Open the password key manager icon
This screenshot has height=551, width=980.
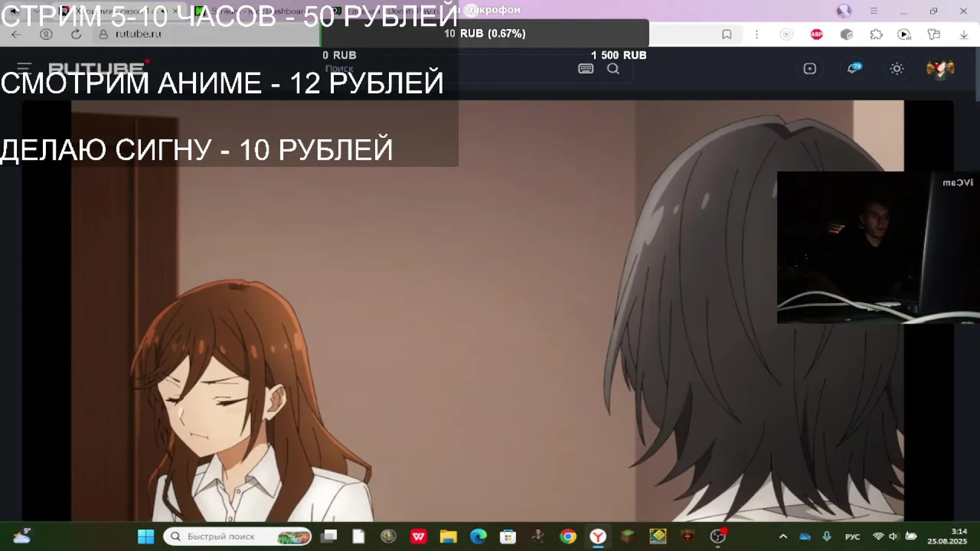934,34
